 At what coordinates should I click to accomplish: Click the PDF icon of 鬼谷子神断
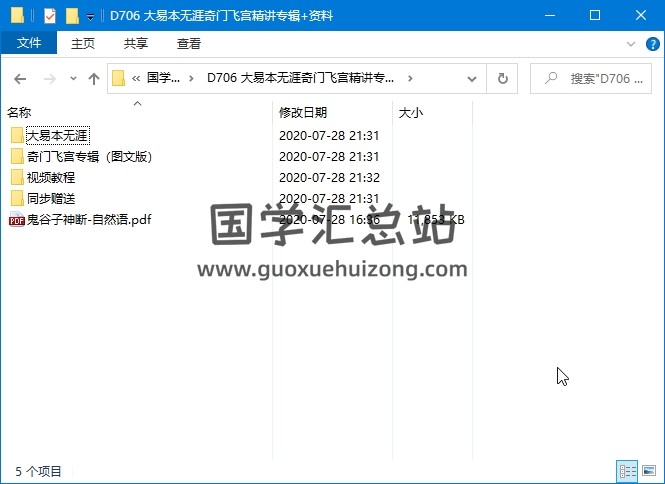click(x=17, y=219)
